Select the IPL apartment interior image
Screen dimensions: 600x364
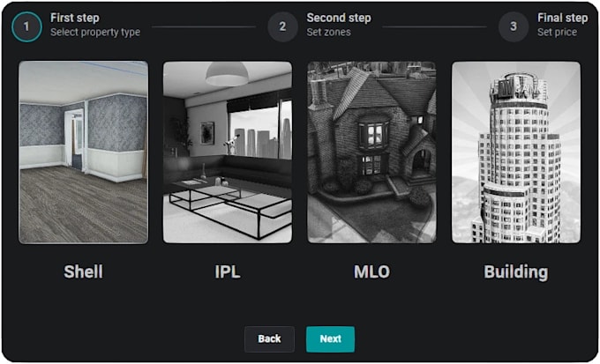[228, 152]
